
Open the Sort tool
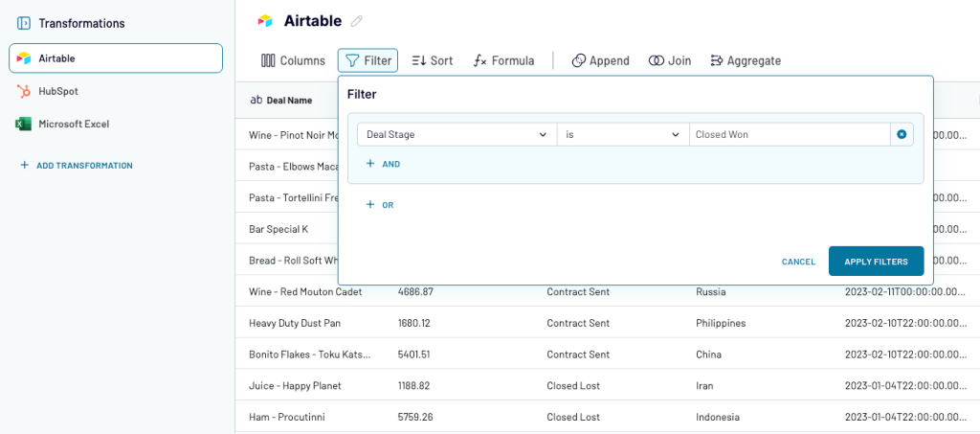[x=433, y=60]
